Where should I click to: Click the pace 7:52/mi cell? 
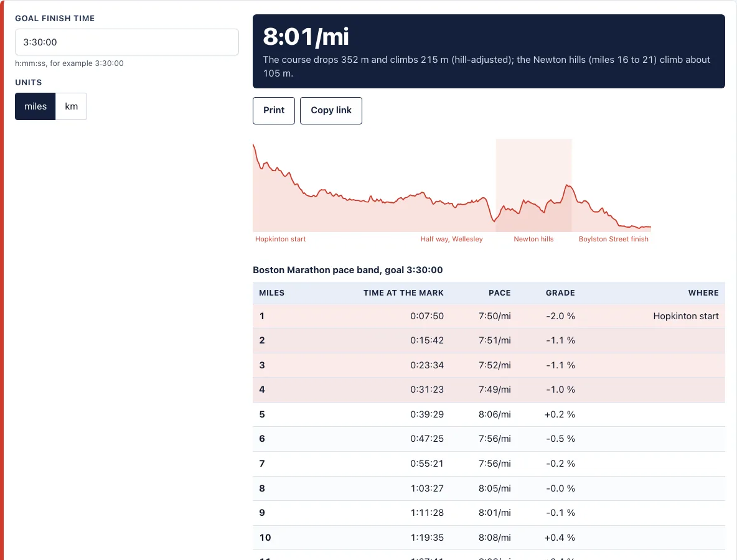494,365
